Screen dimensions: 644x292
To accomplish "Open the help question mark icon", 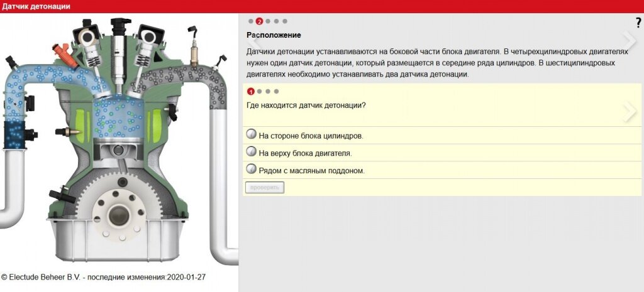I will pos(638,23).
